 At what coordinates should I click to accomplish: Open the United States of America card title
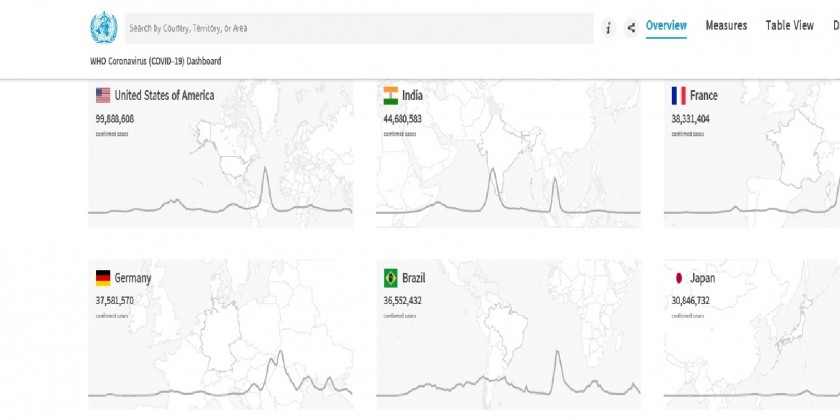164,96
